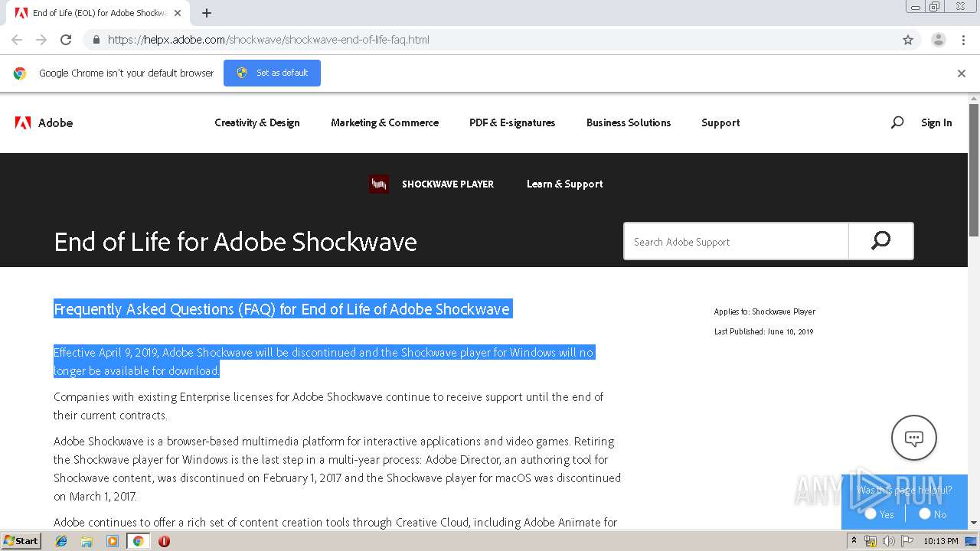This screenshot has height=551, width=980.
Task: Click the clock showing 10:13 PM
Action: click(x=941, y=540)
